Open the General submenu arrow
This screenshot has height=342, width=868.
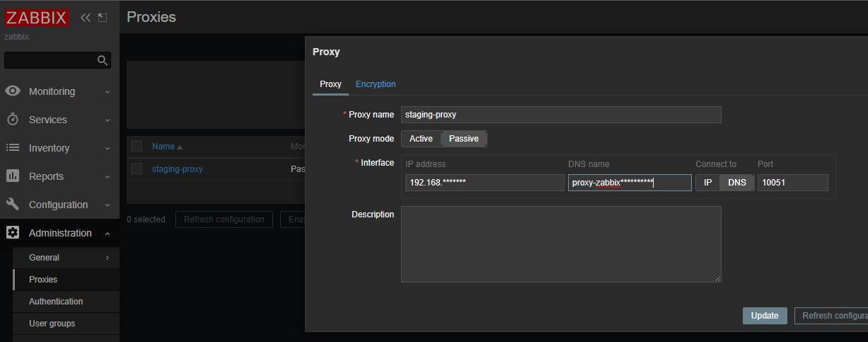[108, 258]
